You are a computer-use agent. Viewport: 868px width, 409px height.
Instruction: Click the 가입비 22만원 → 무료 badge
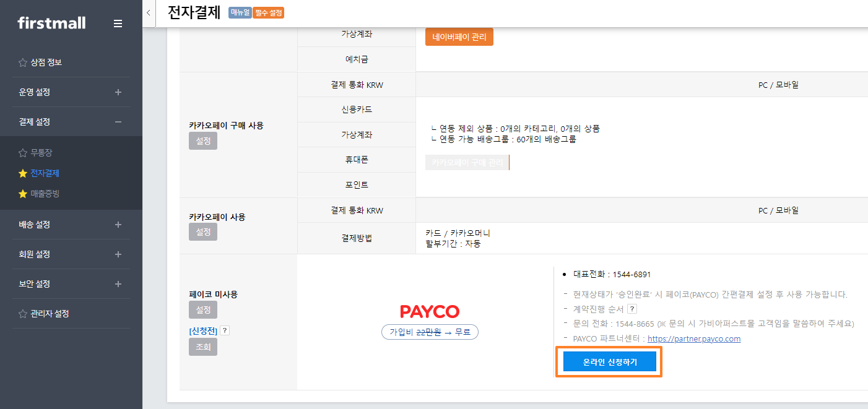pos(430,332)
